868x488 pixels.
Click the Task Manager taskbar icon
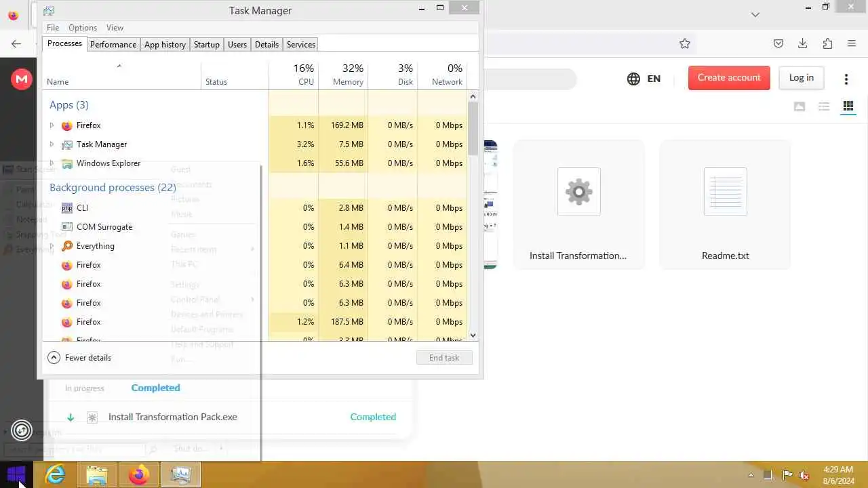[181, 475]
